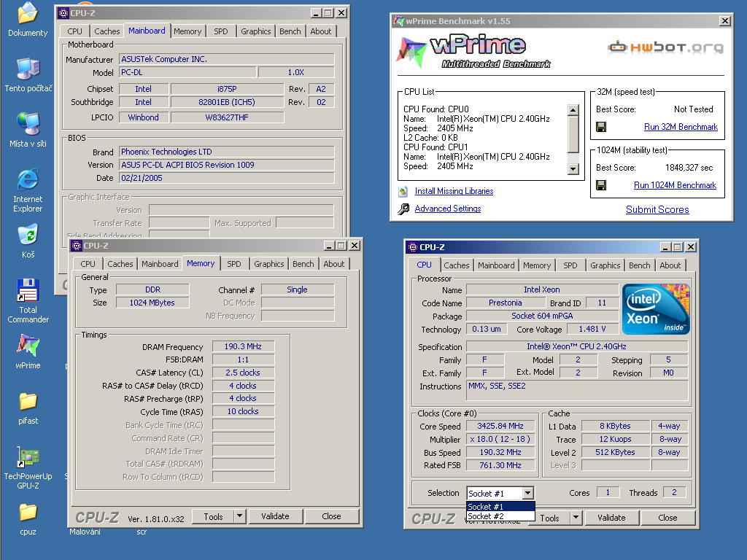Viewport: 747px width, 560px height.
Task: Click the HWBOT.org logo
Action: pos(665,47)
